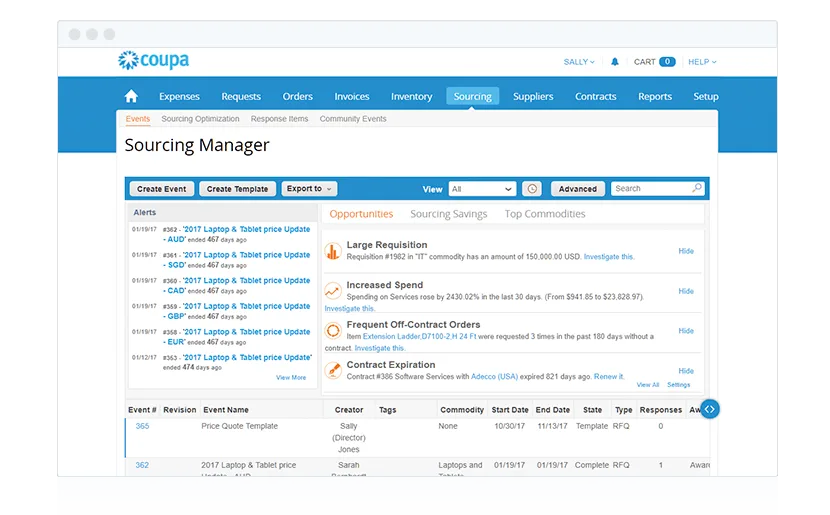830x515 pixels.
Task: Hide the Frequent Off-Contract Orders opportunity
Action: [686, 331]
